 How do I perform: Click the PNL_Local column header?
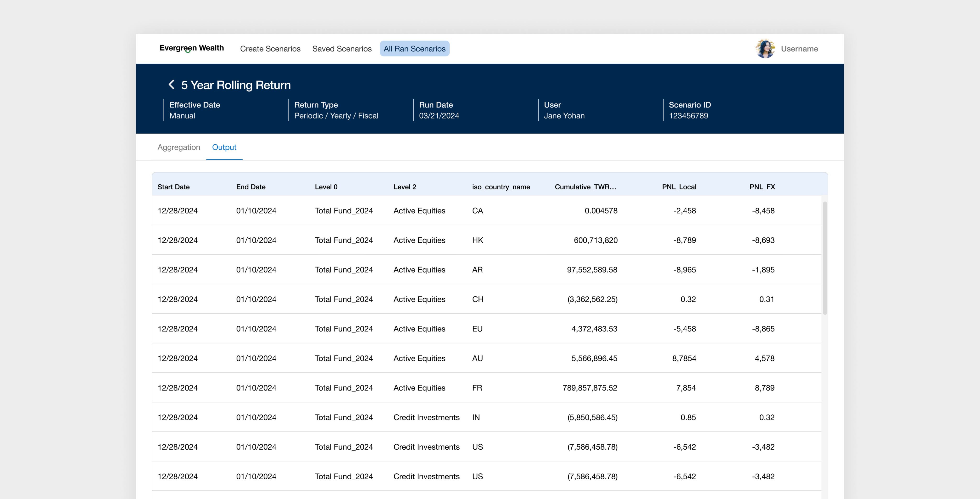pyautogui.click(x=679, y=187)
